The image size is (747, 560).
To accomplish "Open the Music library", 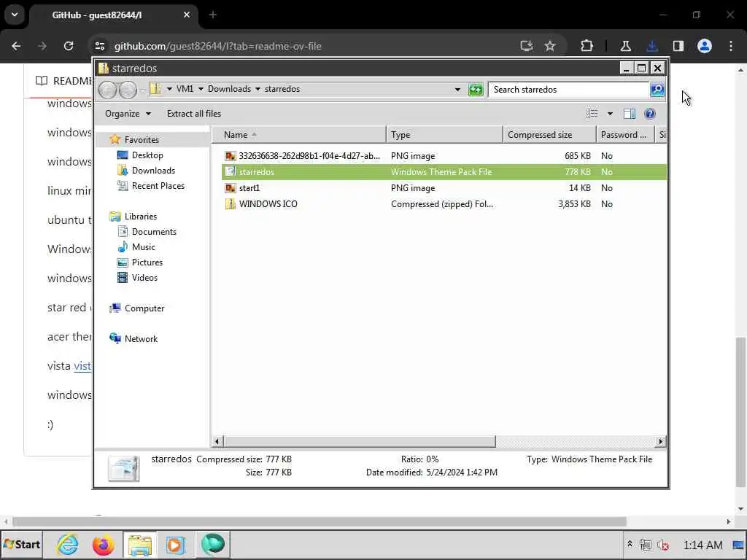I will [x=144, y=246].
